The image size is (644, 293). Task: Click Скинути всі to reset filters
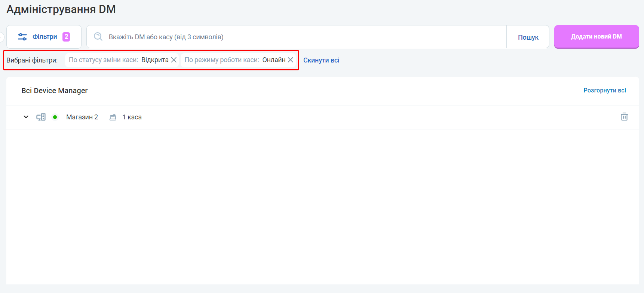click(x=321, y=60)
